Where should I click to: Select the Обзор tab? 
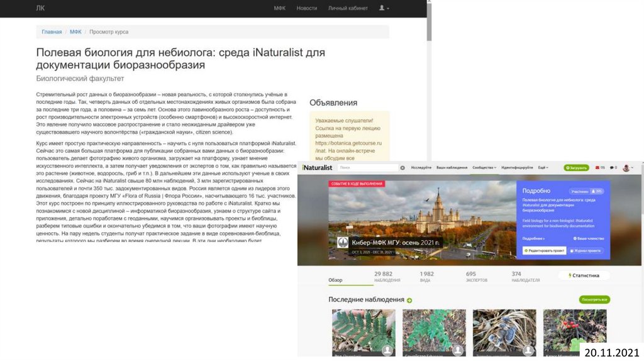pos(335,280)
